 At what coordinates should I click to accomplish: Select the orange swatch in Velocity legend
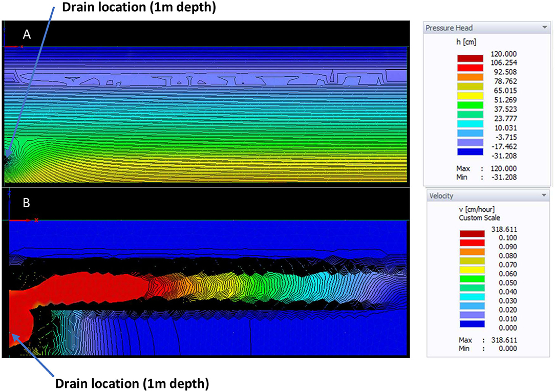(x=472, y=252)
